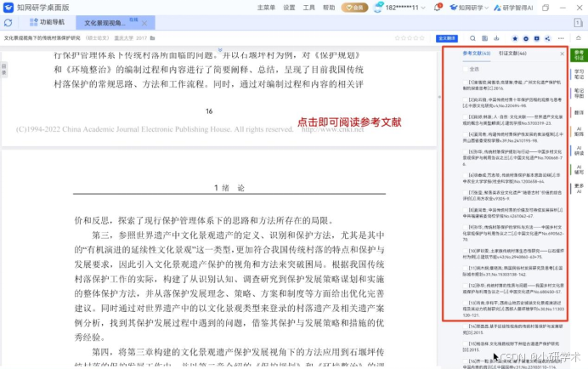Open the 学习笔记 sidebar item
The image size is (588, 369).
coord(579,74)
